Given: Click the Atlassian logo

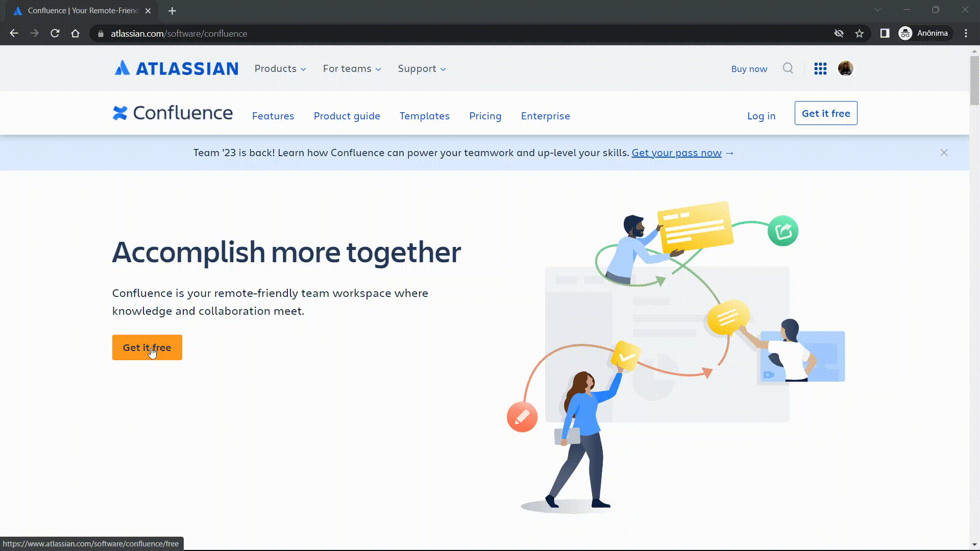Looking at the screenshot, I should [x=176, y=68].
